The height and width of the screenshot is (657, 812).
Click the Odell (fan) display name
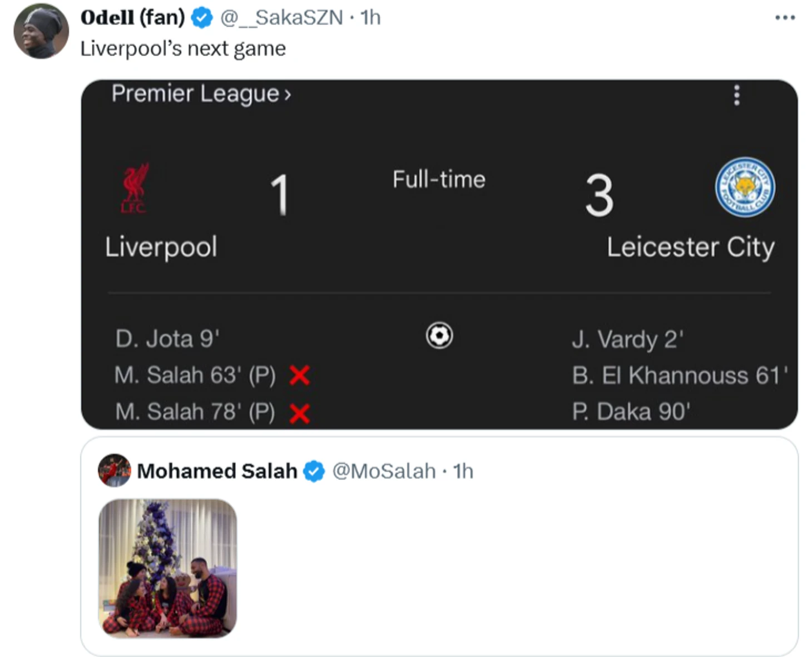[x=132, y=18]
